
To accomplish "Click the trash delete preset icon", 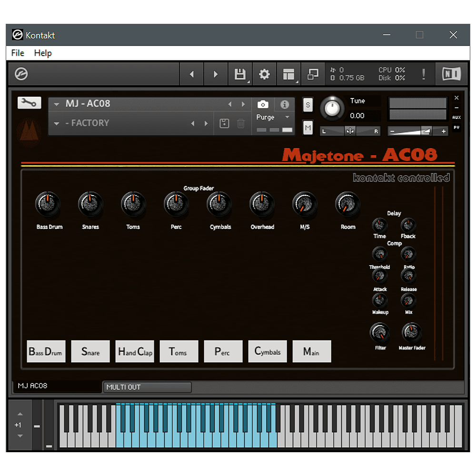I will point(241,123).
